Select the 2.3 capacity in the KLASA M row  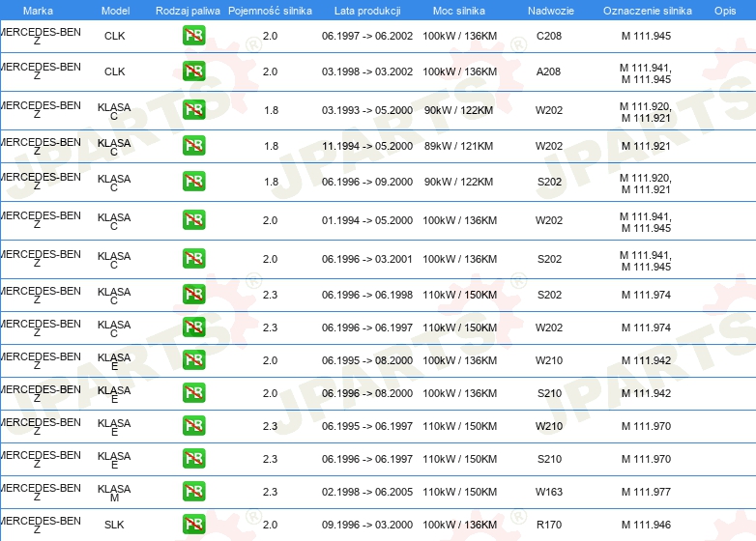[270, 492]
